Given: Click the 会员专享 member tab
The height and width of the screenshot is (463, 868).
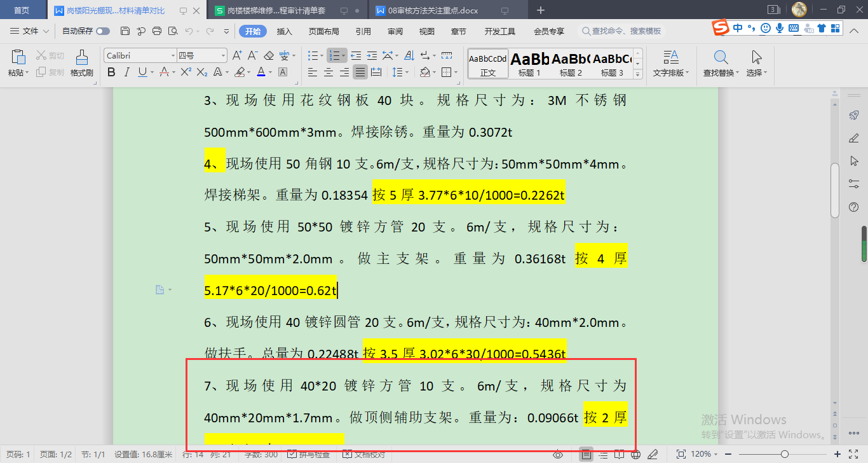Looking at the screenshot, I should [x=548, y=31].
